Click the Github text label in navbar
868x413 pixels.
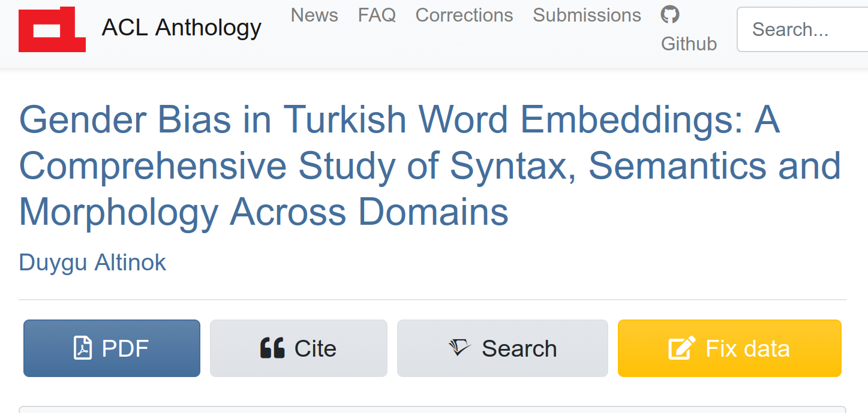click(689, 44)
